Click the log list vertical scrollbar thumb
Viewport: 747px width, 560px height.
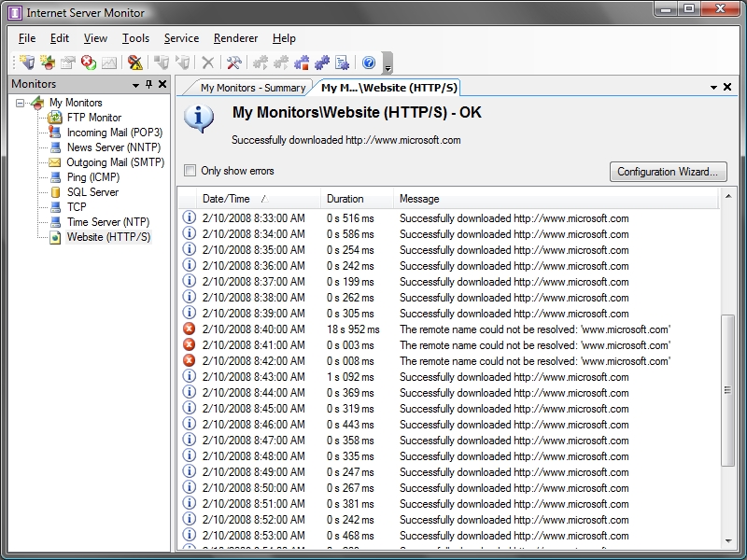[727, 390]
